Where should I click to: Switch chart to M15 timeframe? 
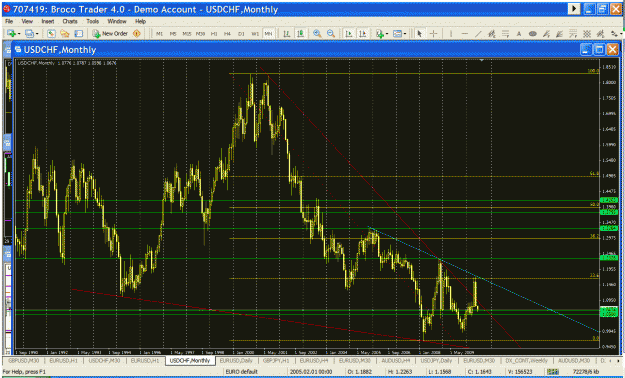point(187,34)
